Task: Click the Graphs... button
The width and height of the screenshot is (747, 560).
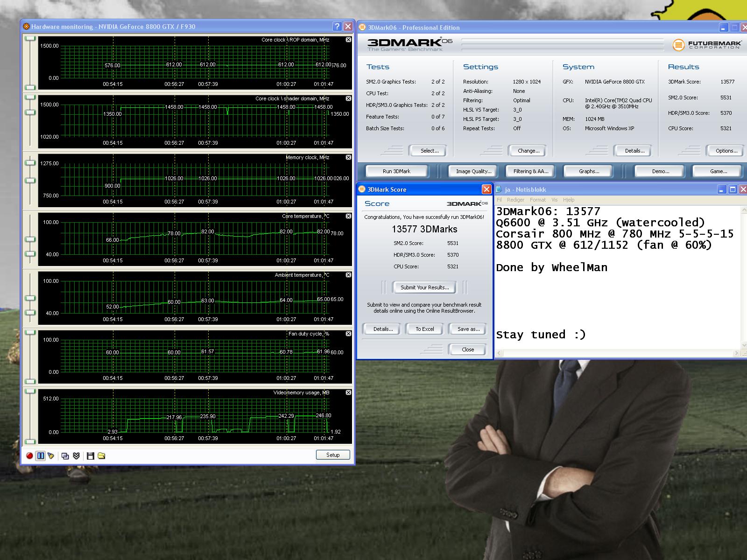Action: point(589,171)
